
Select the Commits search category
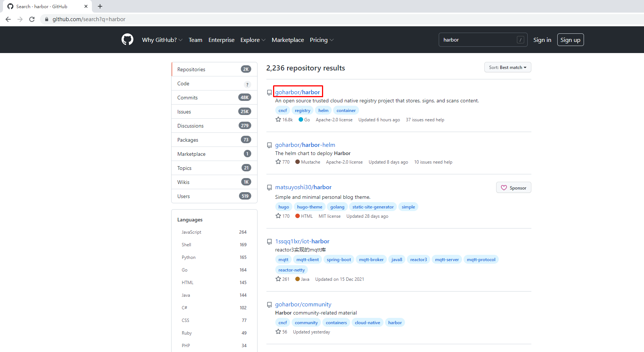coord(187,98)
